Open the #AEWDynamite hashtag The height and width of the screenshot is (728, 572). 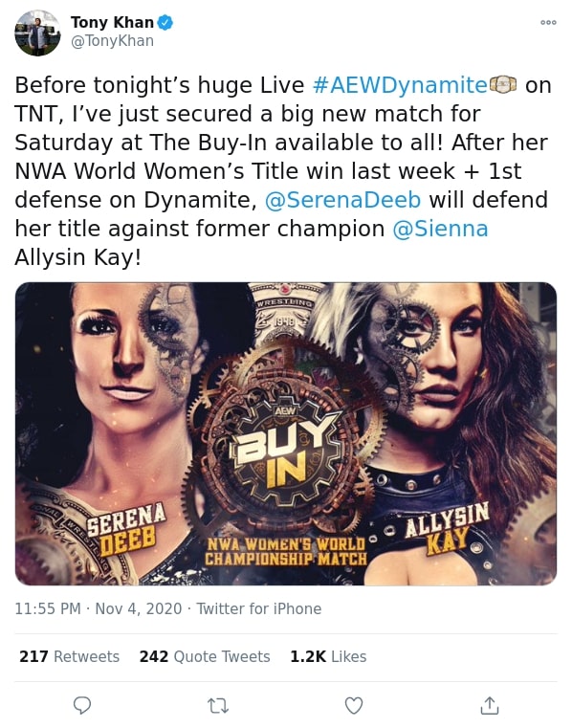[400, 85]
